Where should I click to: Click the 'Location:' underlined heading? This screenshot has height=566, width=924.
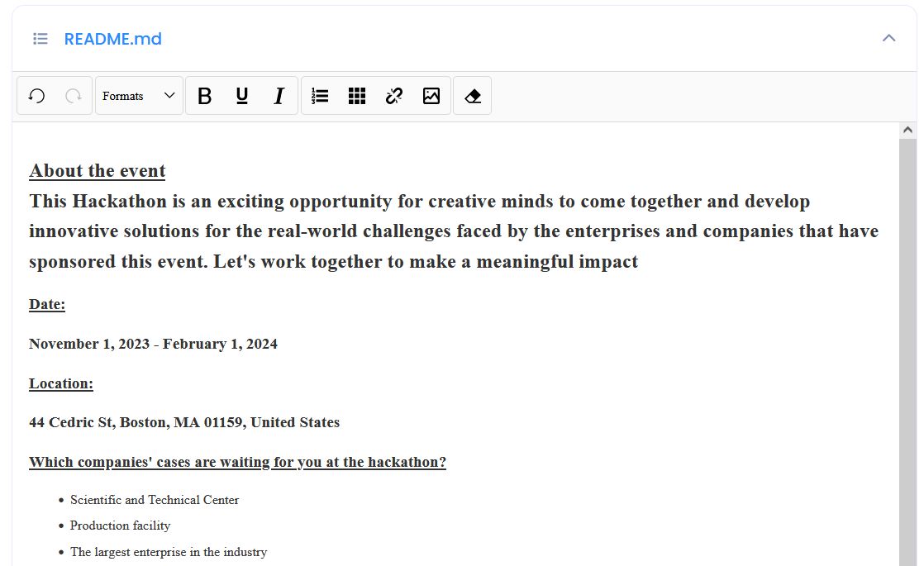(61, 383)
